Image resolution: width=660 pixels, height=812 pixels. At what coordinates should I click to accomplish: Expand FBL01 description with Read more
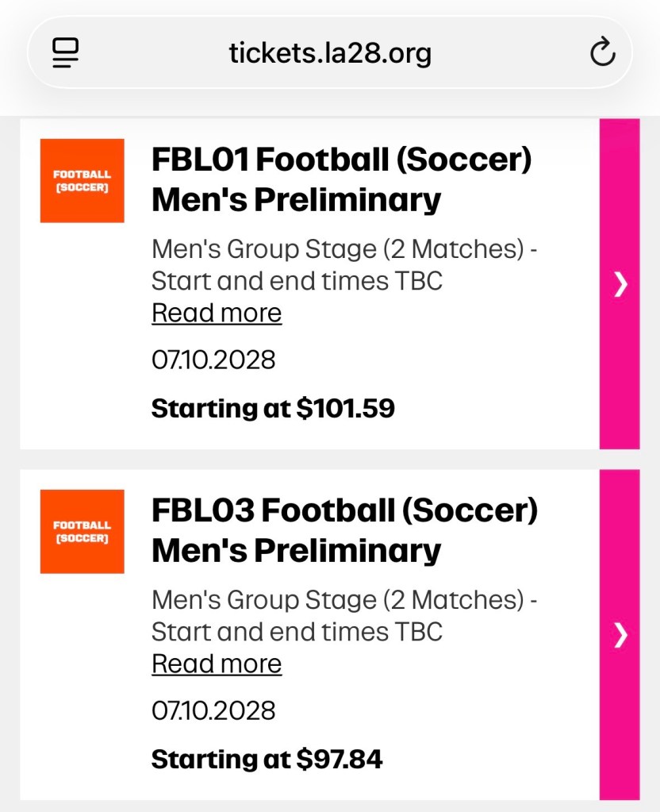pyautogui.click(x=217, y=312)
